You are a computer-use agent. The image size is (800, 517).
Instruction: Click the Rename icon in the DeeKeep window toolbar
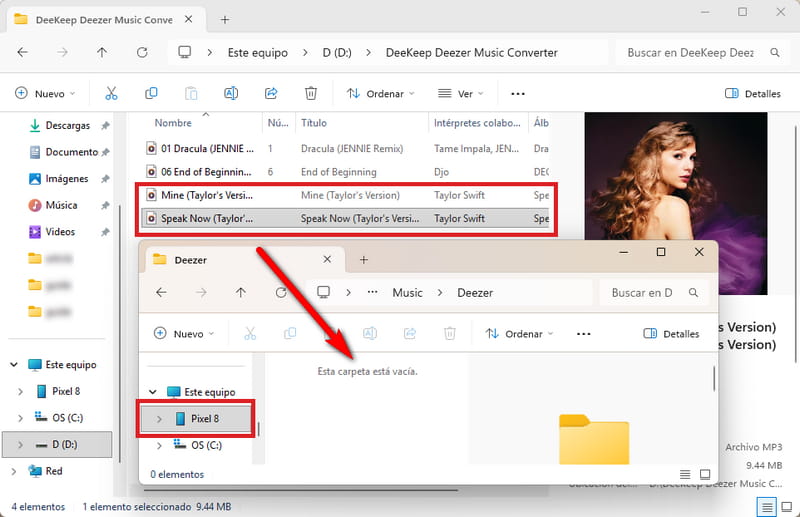click(x=231, y=93)
